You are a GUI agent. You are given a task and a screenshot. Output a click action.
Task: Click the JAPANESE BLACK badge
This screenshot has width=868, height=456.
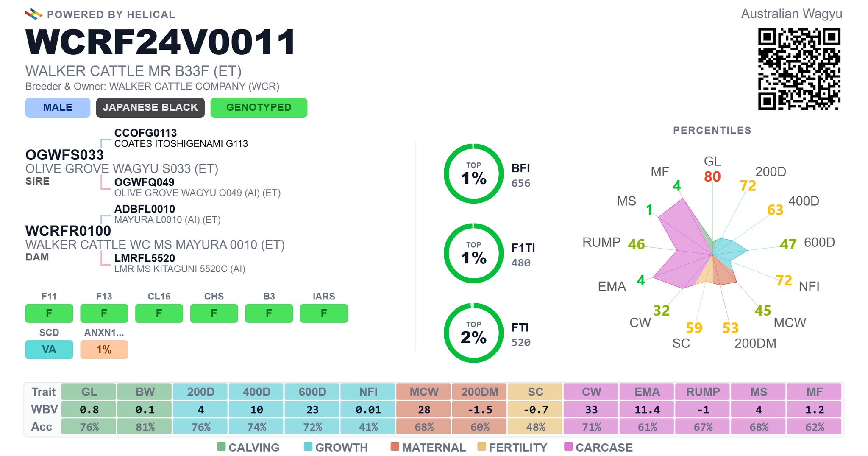(150, 107)
